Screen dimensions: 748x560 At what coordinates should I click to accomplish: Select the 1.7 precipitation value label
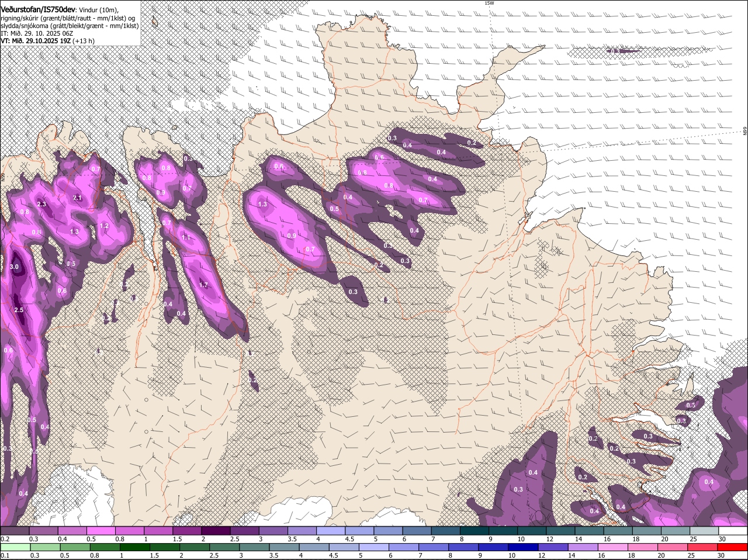click(203, 285)
